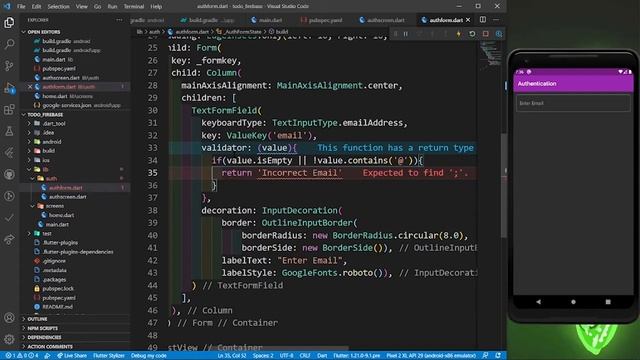640x360 pixels.
Task: Click the Android emulator Back button
Action: coord(538,302)
